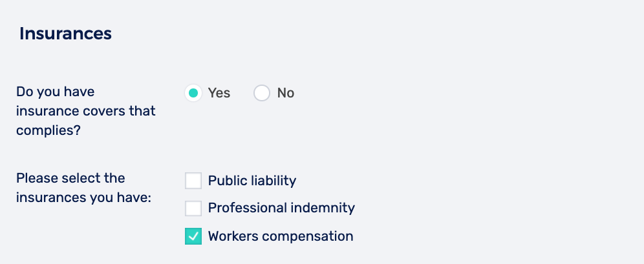
Task: Select the "Yes" radio button
Action: tap(193, 93)
